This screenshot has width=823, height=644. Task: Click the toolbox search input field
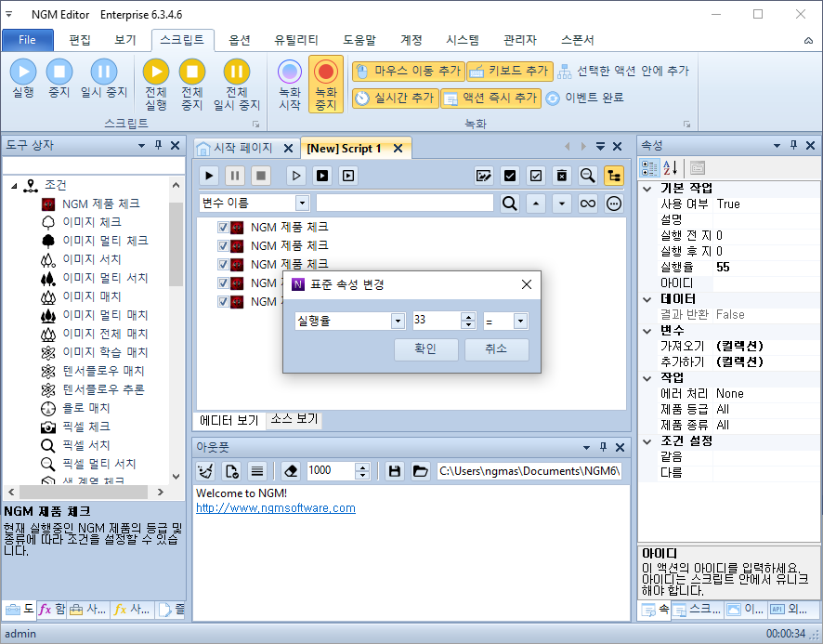click(x=94, y=164)
